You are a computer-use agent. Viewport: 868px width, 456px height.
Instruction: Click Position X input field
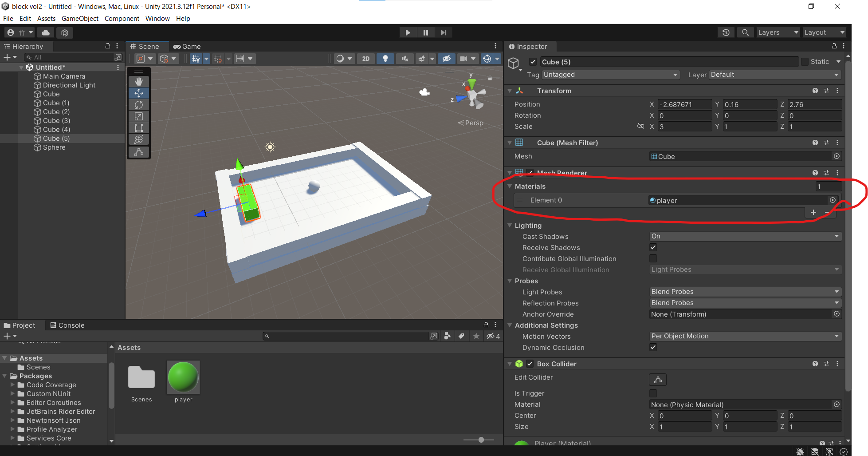point(685,104)
